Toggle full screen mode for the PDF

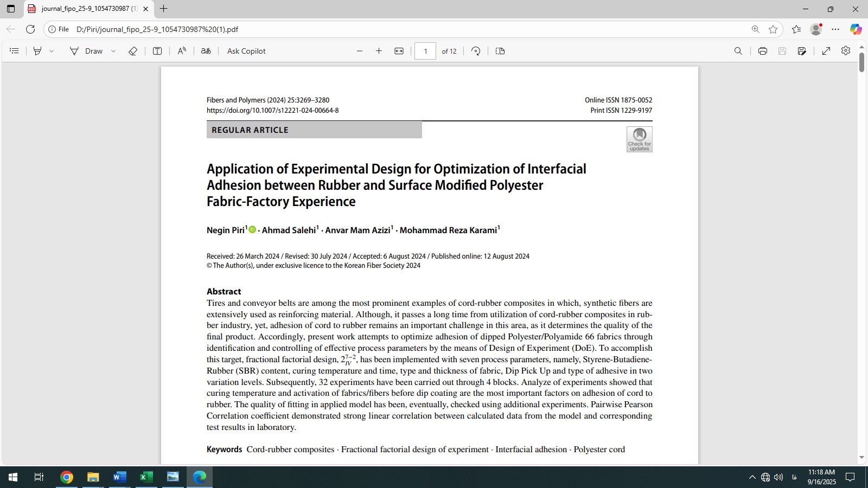point(826,51)
